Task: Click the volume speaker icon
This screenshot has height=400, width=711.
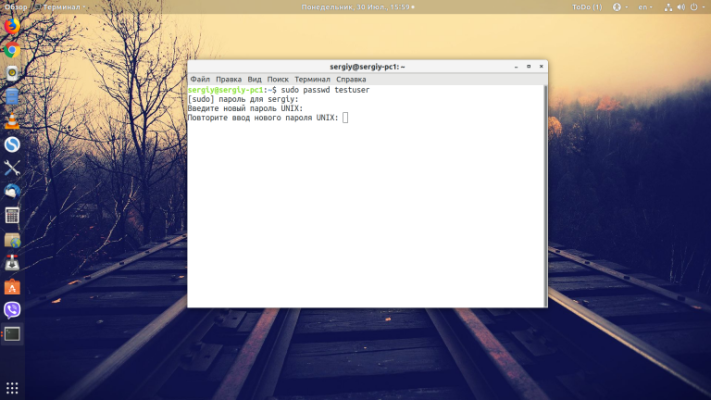Action: pyautogui.click(x=681, y=7)
